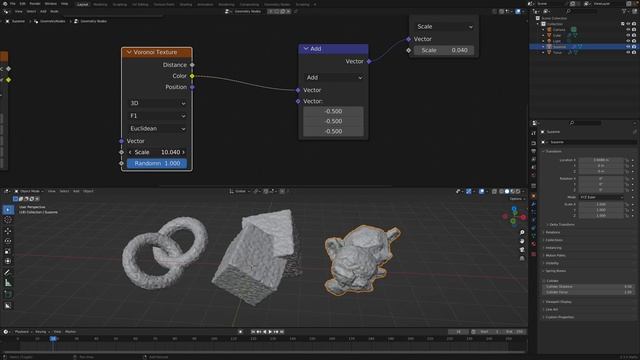Open the Add operation dropdown in the Add node
Screen dimensions: 640x360
[333, 78]
